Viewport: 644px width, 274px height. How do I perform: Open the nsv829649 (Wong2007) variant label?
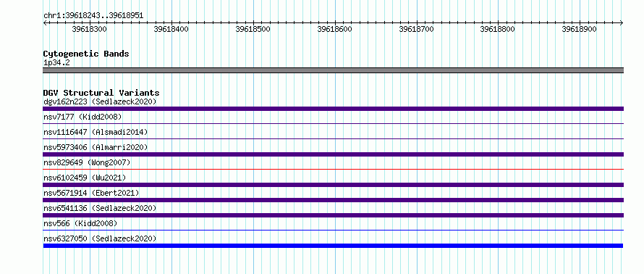[x=87, y=162]
